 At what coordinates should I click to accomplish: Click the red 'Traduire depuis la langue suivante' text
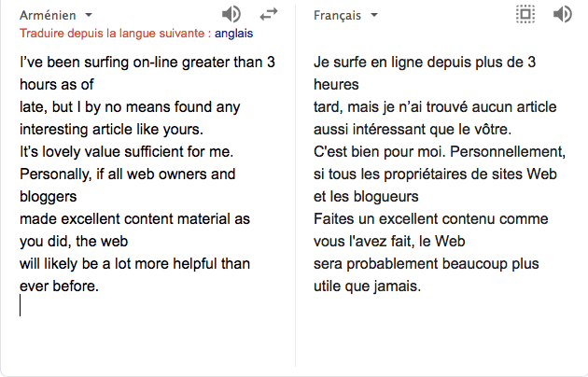pos(114,34)
